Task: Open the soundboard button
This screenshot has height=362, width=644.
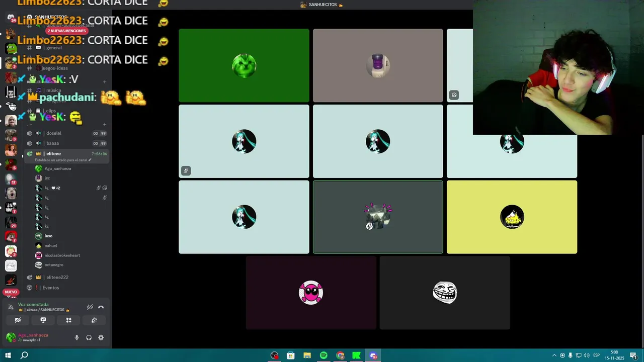Action: point(94,320)
